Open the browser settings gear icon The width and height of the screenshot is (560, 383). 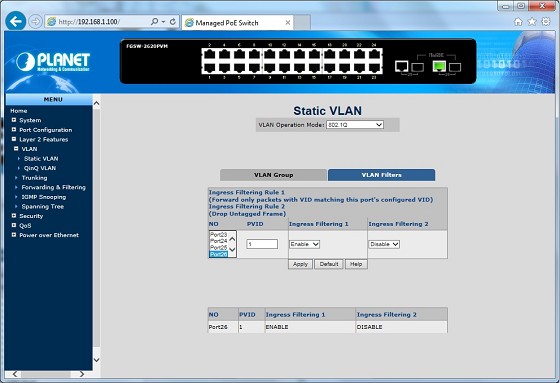[x=546, y=21]
